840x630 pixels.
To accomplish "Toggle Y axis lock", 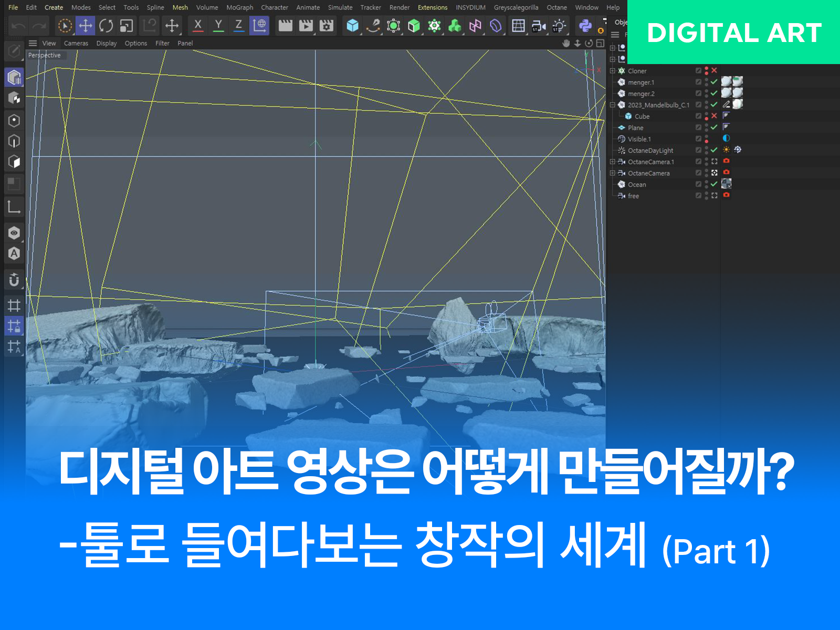I will pos(218,25).
